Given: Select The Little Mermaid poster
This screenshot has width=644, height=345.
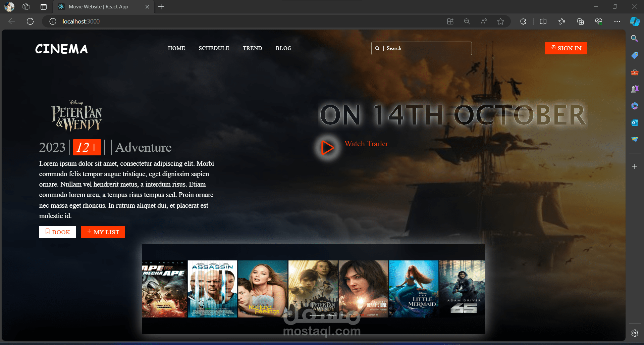Looking at the screenshot, I should pyautogui.click(x=414, y=289).
